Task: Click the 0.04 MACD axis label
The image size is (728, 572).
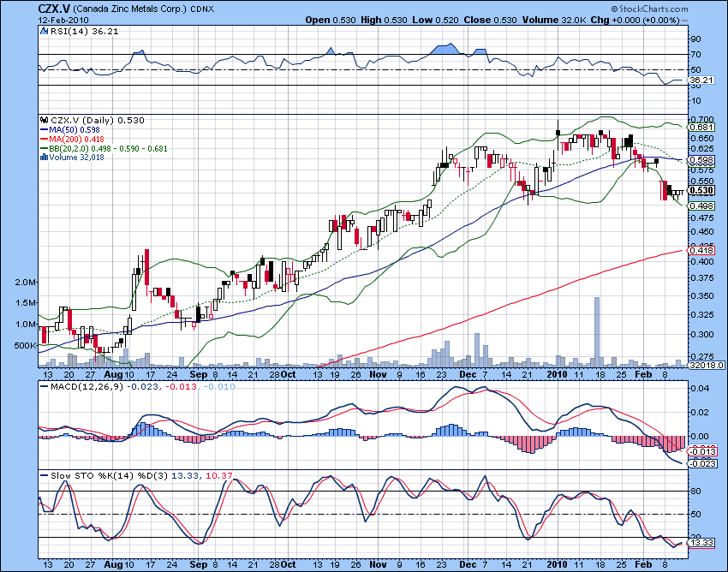Action: click(700, 388)
